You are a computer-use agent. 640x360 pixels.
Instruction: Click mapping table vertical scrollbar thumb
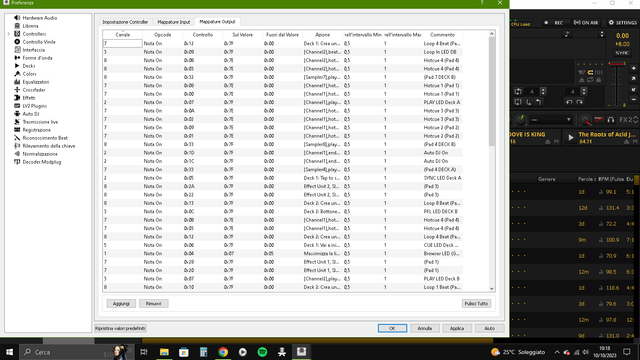pos(491,92)
